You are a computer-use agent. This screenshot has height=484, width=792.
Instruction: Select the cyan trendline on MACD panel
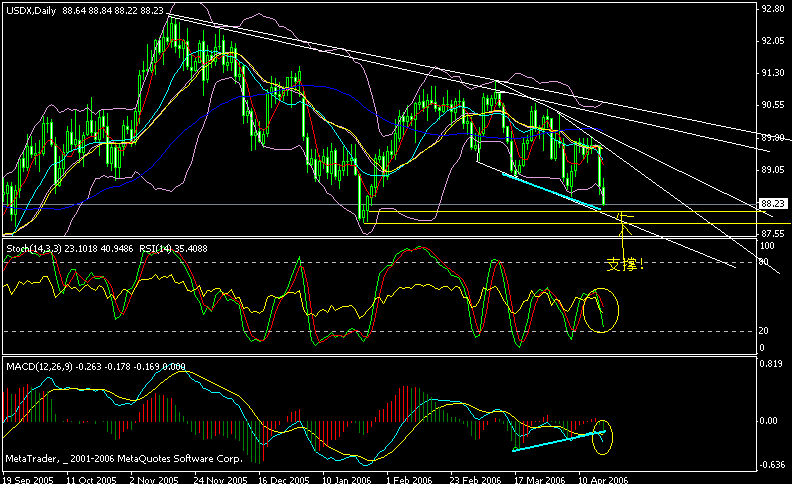coord(558,441)
